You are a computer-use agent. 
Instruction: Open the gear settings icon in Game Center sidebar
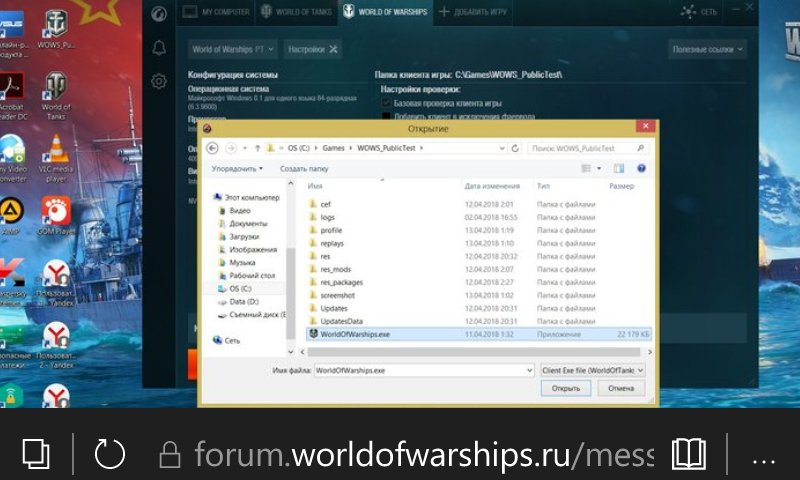pyautogui.click(x=159, y=81)
